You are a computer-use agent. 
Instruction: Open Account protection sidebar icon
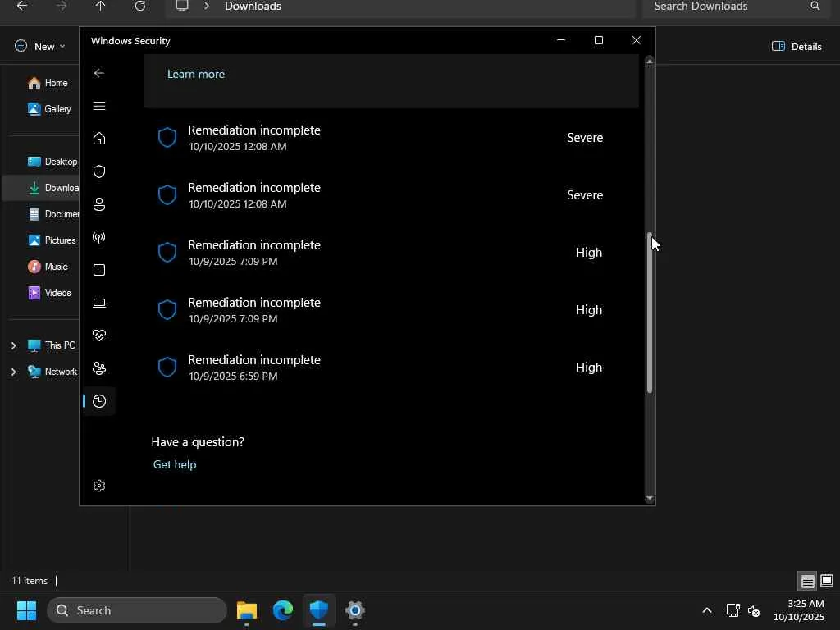[x=99, y=204]
